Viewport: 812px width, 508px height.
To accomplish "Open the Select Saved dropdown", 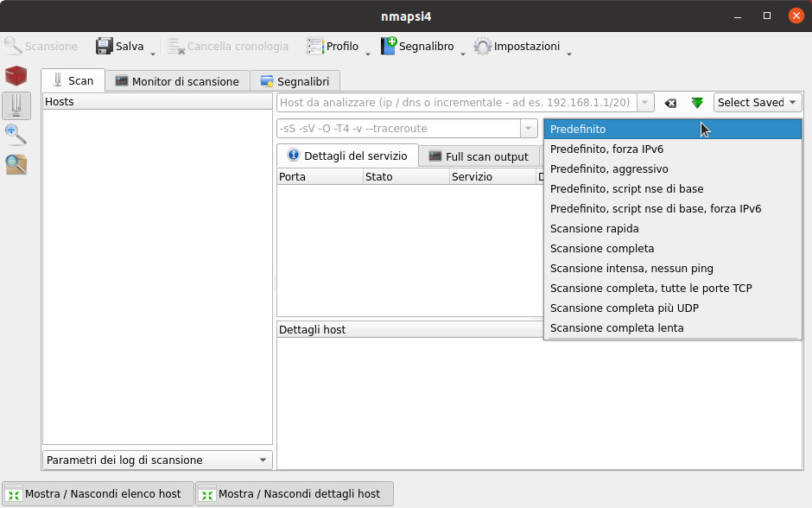I will point(758,103).
